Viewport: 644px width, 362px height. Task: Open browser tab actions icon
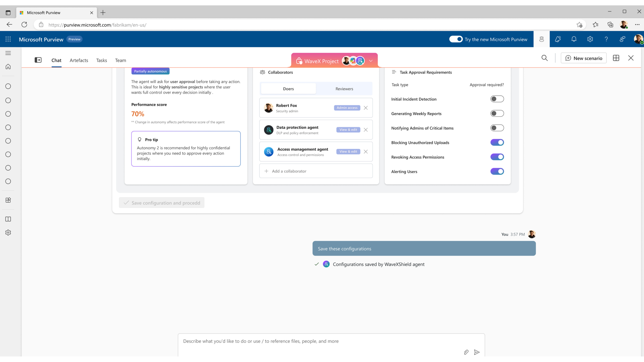click(8, 13)
